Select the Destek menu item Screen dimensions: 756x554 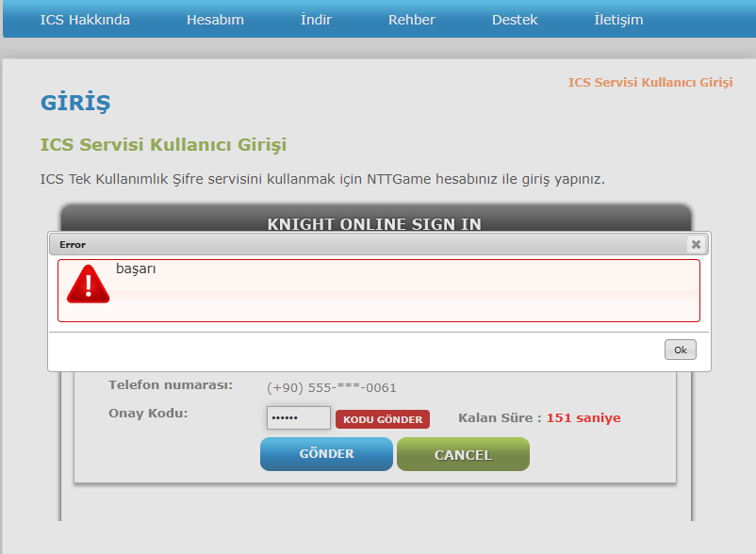pos(515,20)
